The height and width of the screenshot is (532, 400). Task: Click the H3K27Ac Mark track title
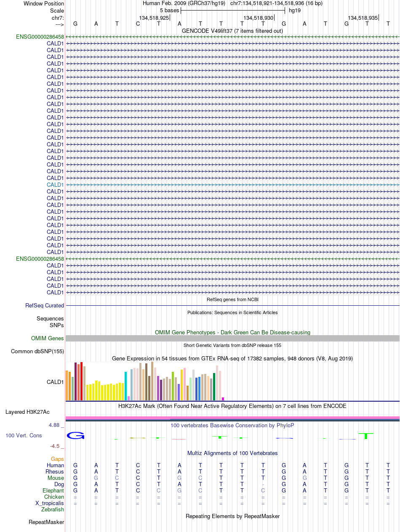(x=232, y=406)
